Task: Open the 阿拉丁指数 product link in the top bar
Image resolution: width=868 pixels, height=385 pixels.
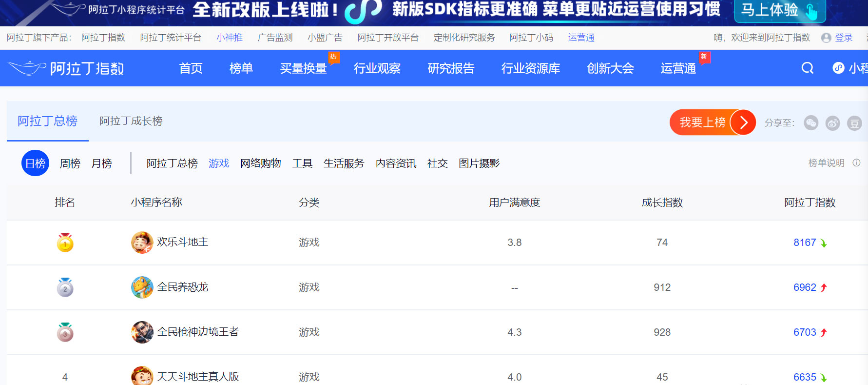Action: pyautogui.click(x=103, y=38)
